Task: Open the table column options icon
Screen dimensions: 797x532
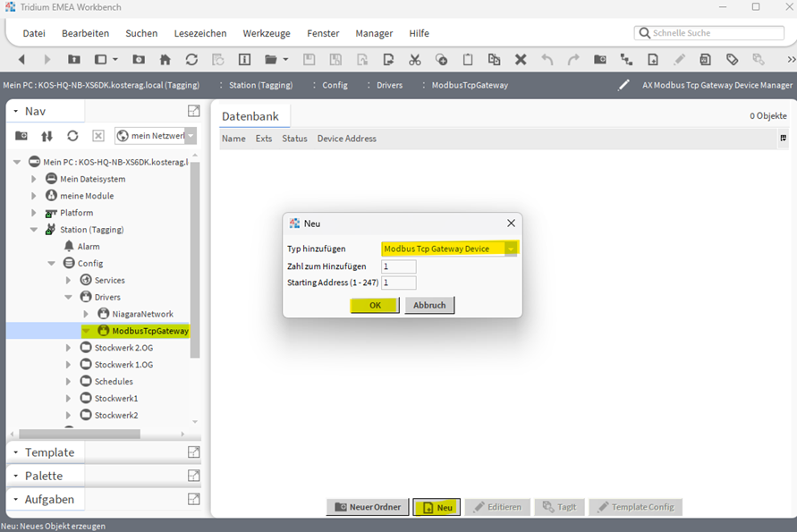Action: coord(784,139)
